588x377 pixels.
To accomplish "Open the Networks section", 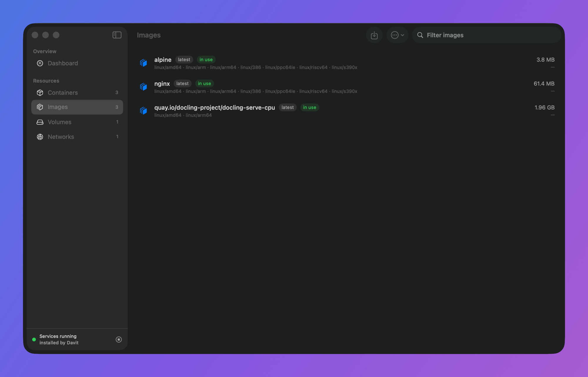I will click(77, 137).
